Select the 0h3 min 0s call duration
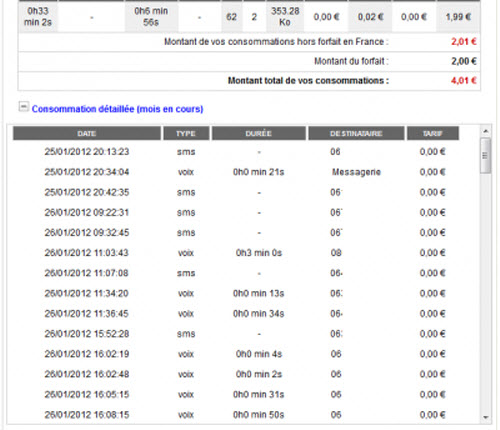 click(x=259, y=253)
